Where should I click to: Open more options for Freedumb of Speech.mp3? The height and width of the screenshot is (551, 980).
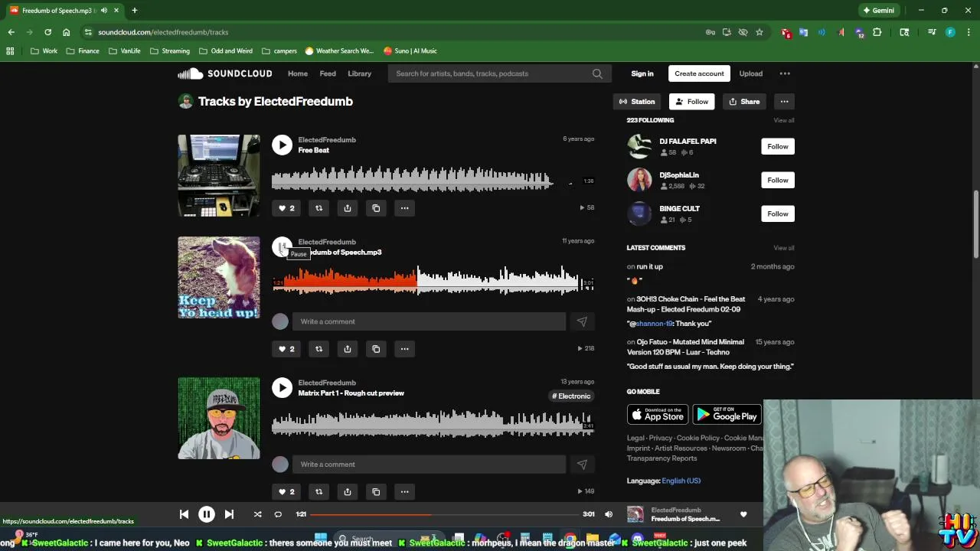[404, 349]
